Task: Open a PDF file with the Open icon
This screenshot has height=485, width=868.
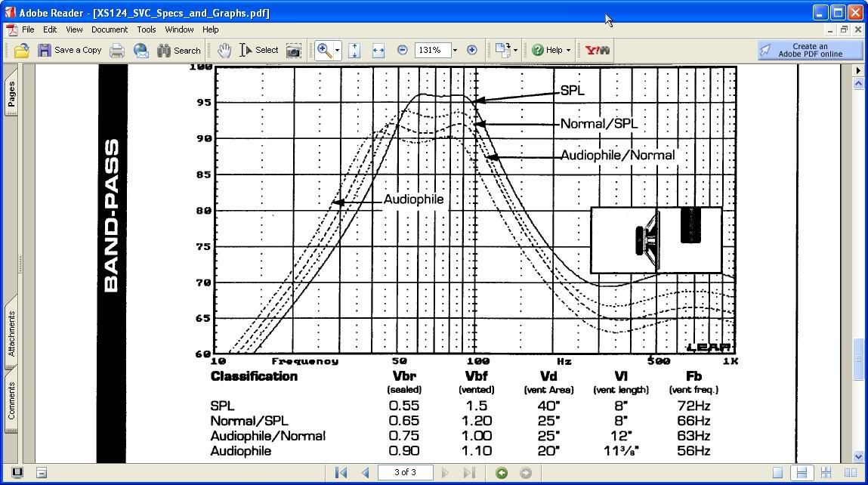Action: point(21,50)
